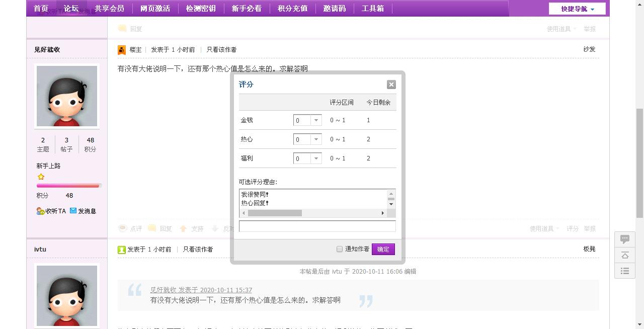Click the 积分 progress bar
Image resolution: width=644 pixels, height=329 pixels.
[69, 186]
